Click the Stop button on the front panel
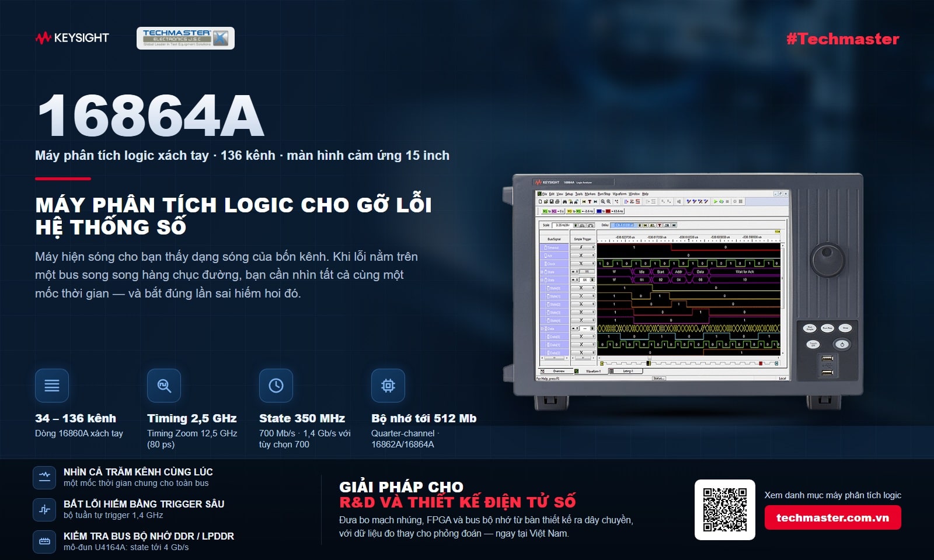Screen dimensions: 934x560 pos(845,328)
